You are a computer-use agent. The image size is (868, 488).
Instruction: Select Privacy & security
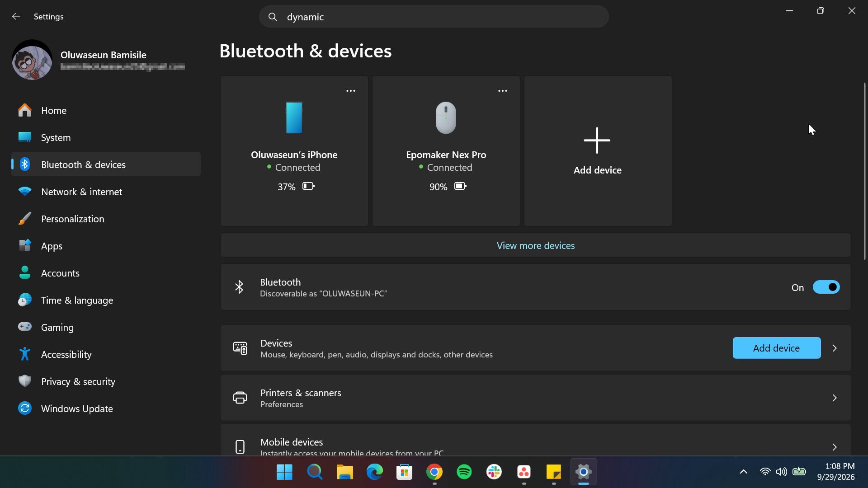tap(106, 381)
